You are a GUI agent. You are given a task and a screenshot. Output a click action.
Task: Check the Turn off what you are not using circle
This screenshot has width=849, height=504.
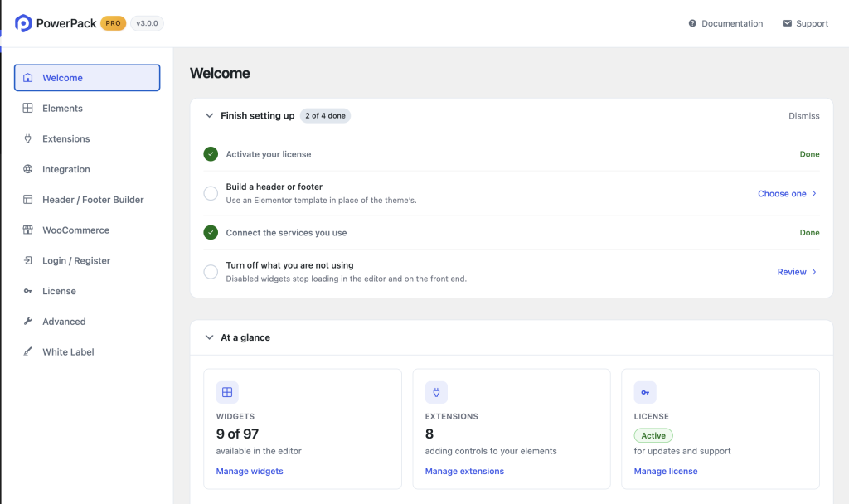(x=211, y=272)
